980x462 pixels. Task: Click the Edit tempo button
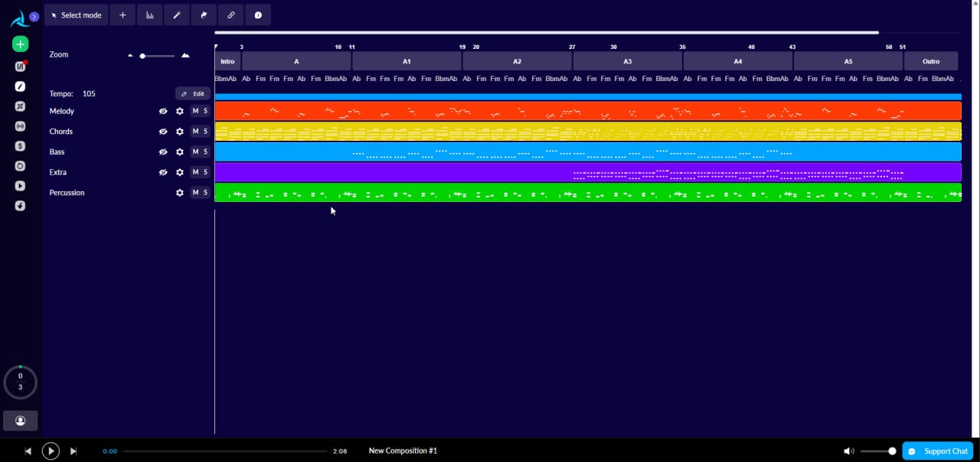(192, 93)
